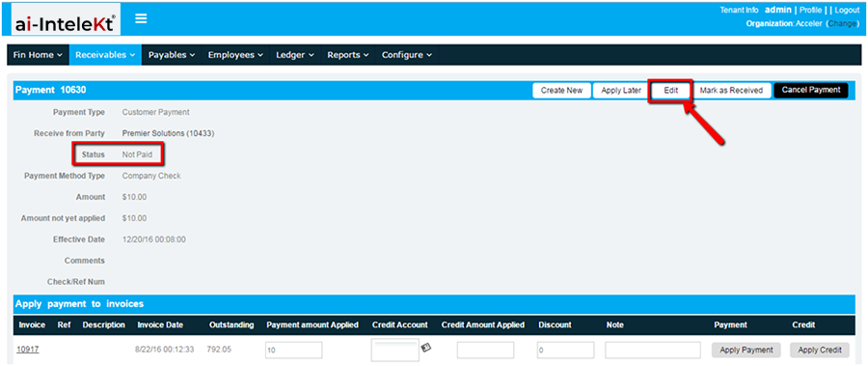
Task: Open the hamburger menu icon
Action: click(141, 19)
